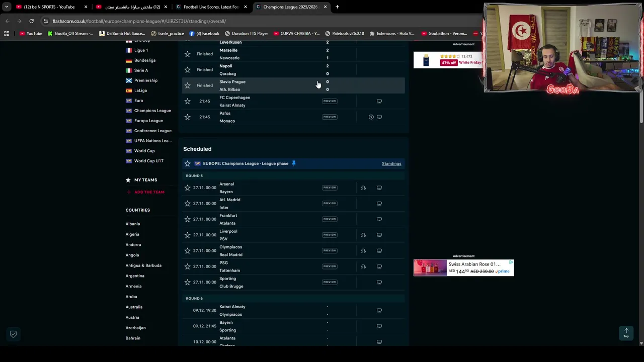
Task: Open the browser apps grid icon
Action: (7, 33)
